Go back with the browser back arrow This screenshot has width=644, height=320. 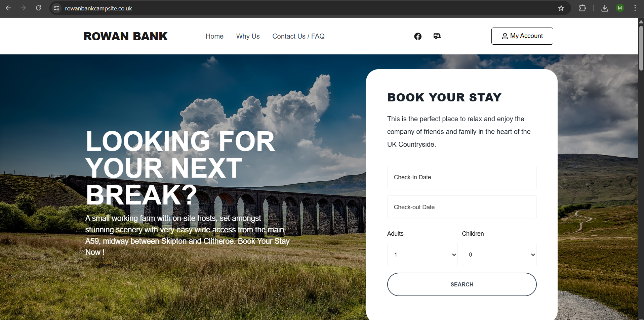click(x=8, y=8)
